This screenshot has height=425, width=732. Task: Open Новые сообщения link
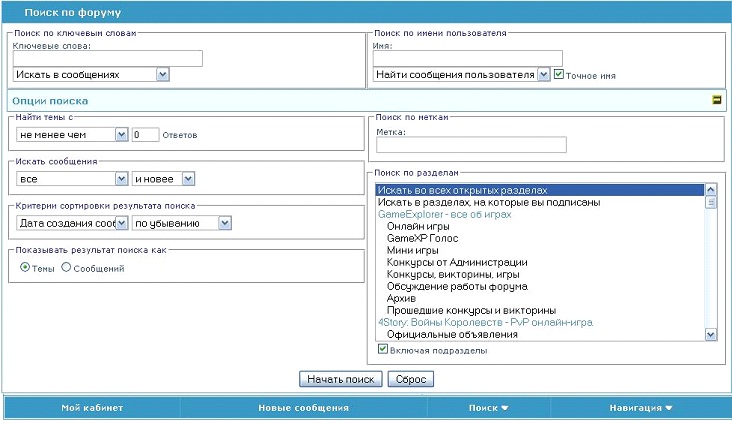tap(303, 408)
